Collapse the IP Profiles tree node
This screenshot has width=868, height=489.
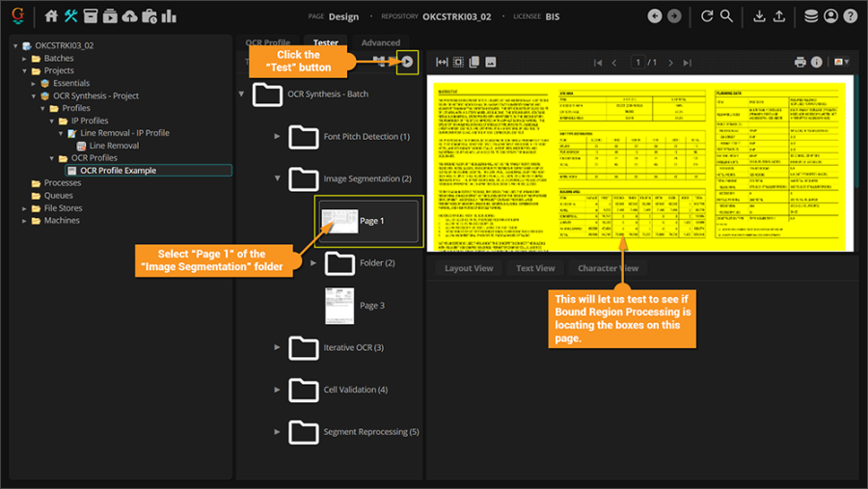(x=51, y=122)
